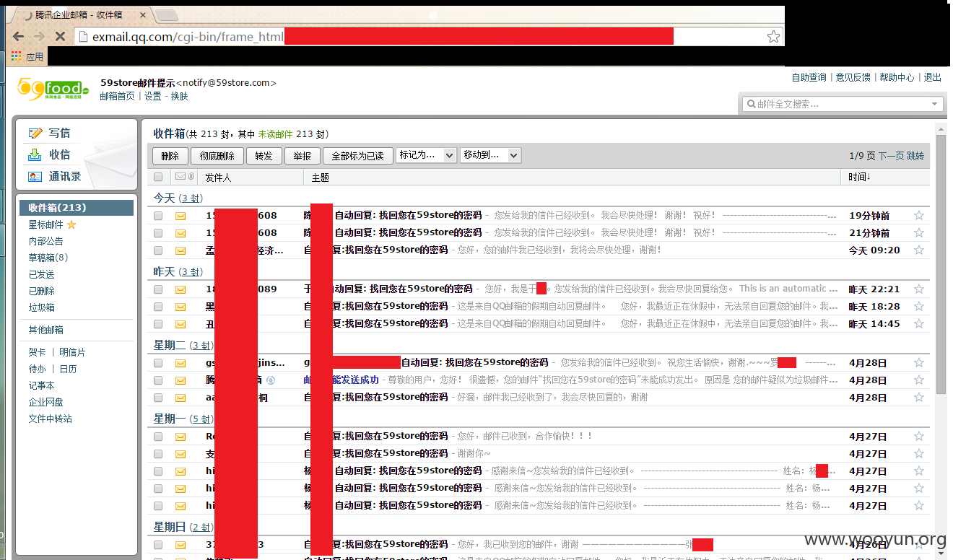Click the attachment paperclip column header icon
The width and height of the screenshot is (953, 560).
191,176
